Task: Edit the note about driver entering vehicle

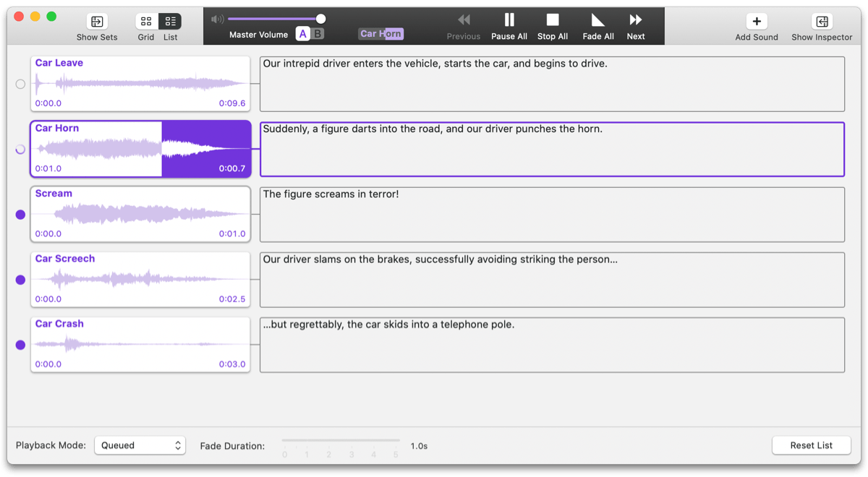Action: pyautogui.click(x=552, y=84)
